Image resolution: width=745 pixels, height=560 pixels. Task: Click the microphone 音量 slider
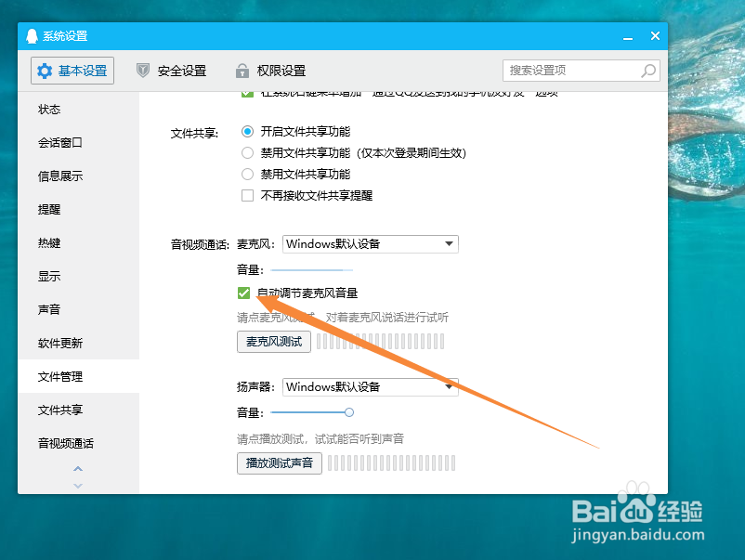click(x=312, y=270)
